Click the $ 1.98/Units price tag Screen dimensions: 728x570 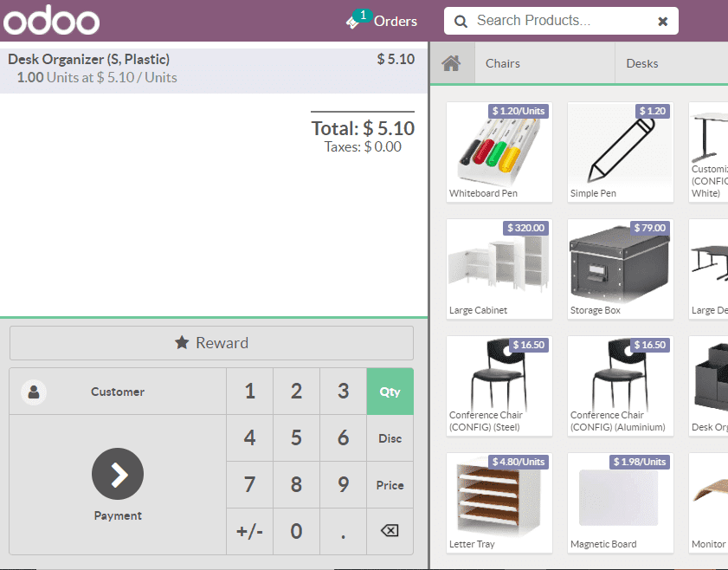[640, 462]
